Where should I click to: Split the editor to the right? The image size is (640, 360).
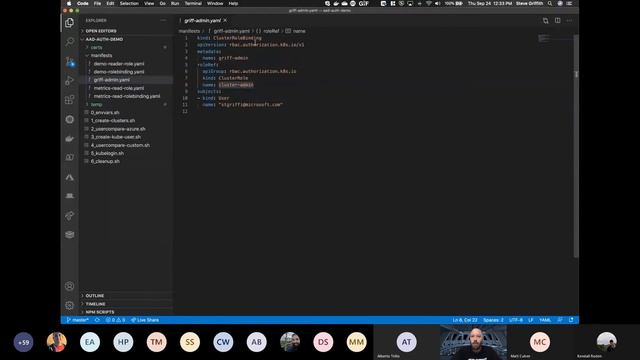(558, 20)
